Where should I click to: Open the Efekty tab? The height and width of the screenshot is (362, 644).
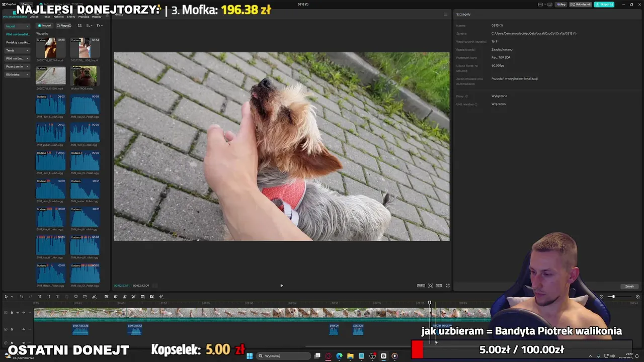tap(71, 17)
